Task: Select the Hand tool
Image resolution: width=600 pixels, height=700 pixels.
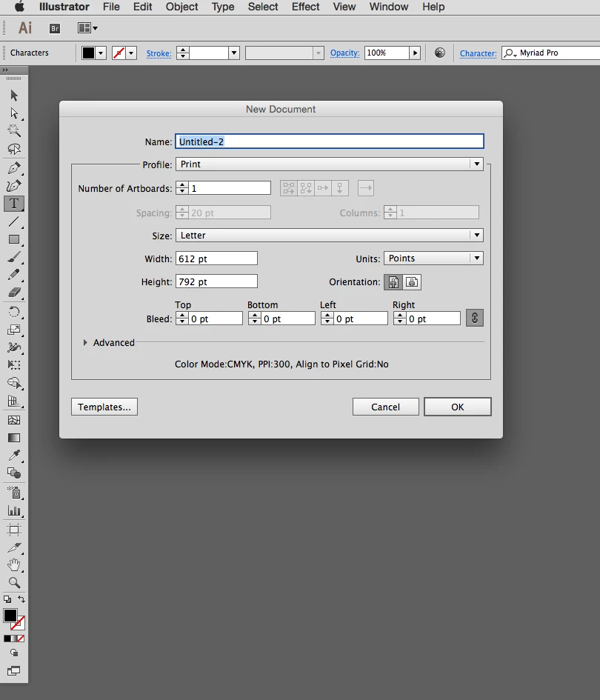Action: click(x=14, y=564)
